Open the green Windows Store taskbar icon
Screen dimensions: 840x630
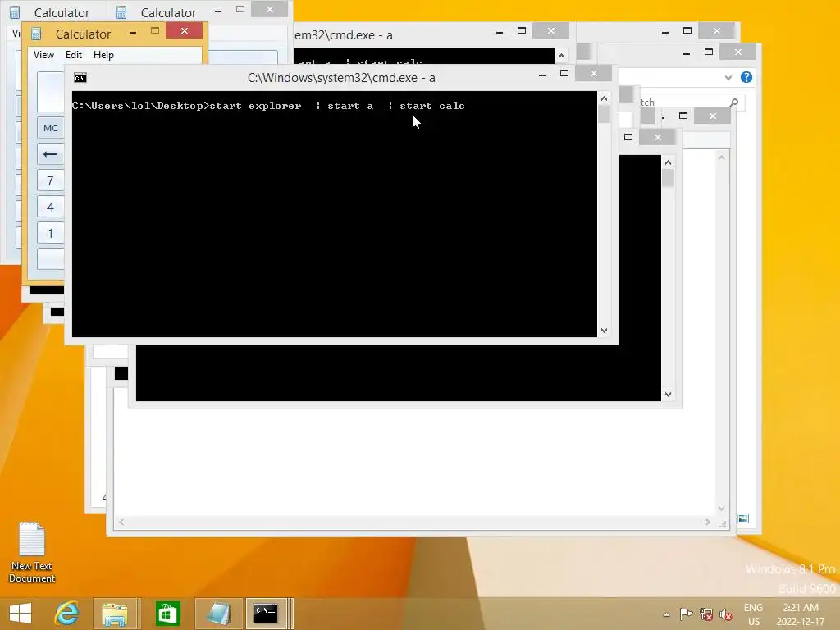click(167, 614)
